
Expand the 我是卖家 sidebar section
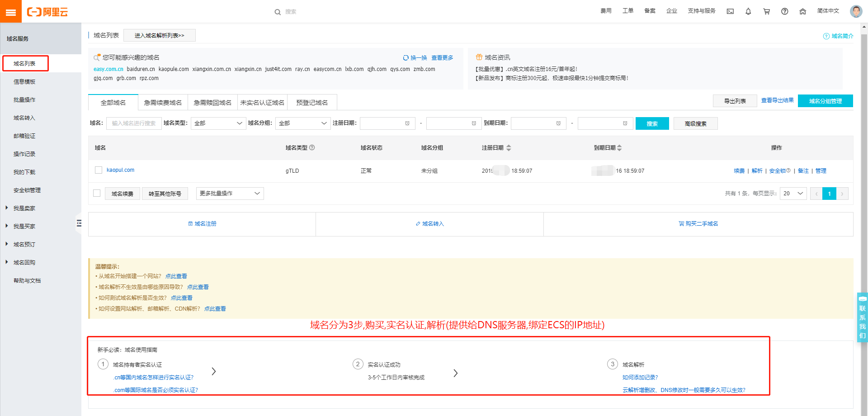pyautogui.click(x=25, y=208)
